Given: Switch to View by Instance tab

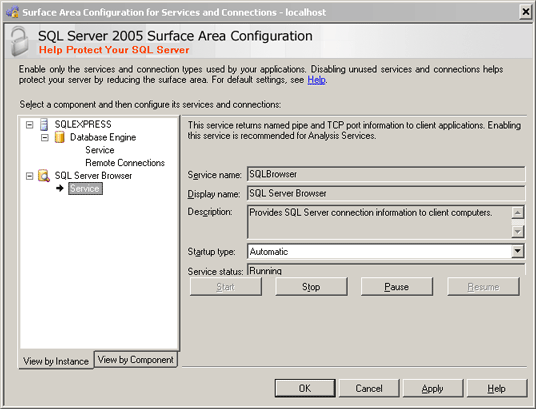Looking at the screenshot, I should click(x=56, y=361).
